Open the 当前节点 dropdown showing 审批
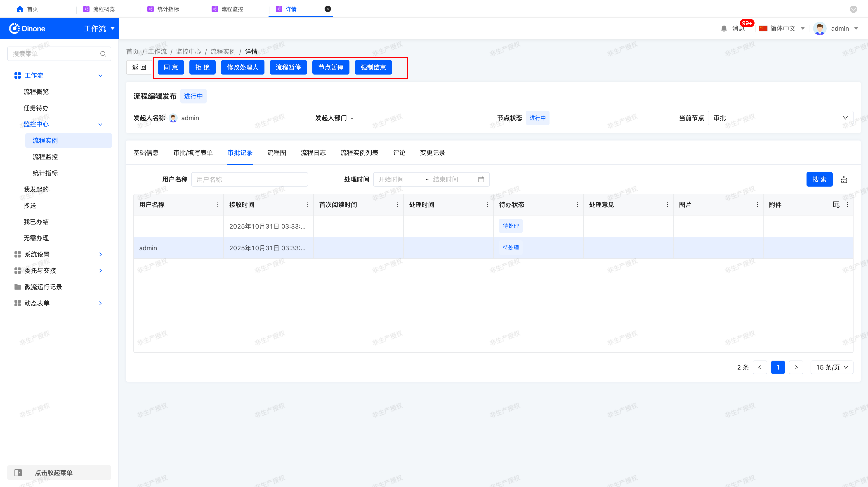Image resolution: width=868 pixels, height=487 pixels. 780,118
